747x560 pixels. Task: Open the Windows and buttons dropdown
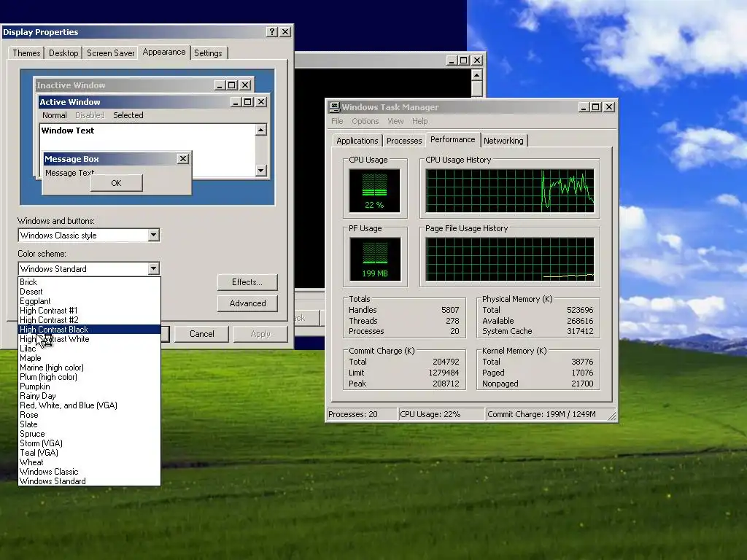coord(153,236)
